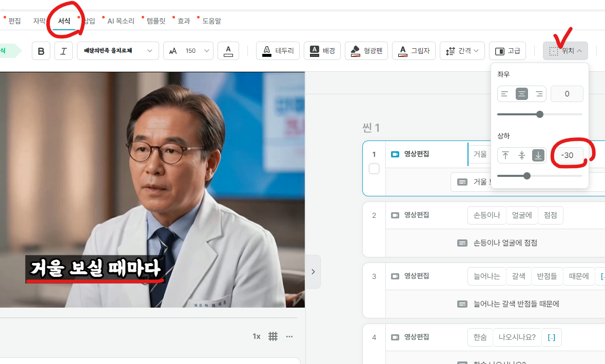Select the 형광펜 highlighter tool
Image resolution: width=605 pixels, height=364 pixels.
point(366,50)
